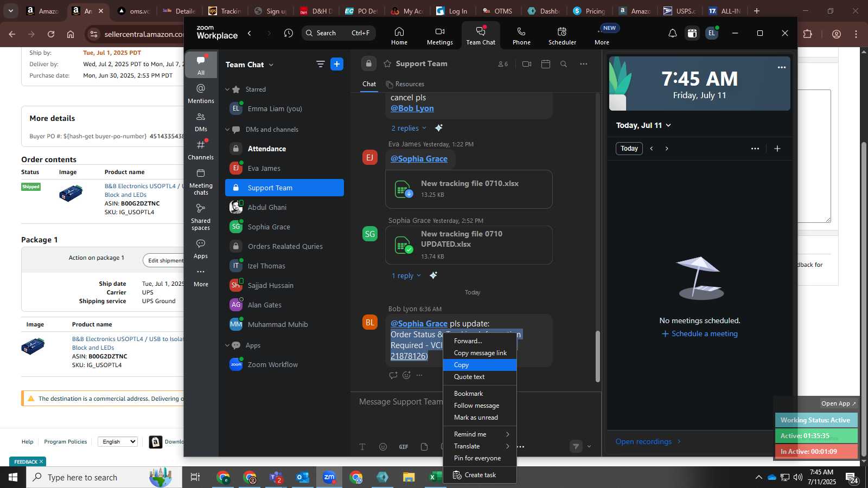Select Bookmark in context menu

click(x=480, y=394)
